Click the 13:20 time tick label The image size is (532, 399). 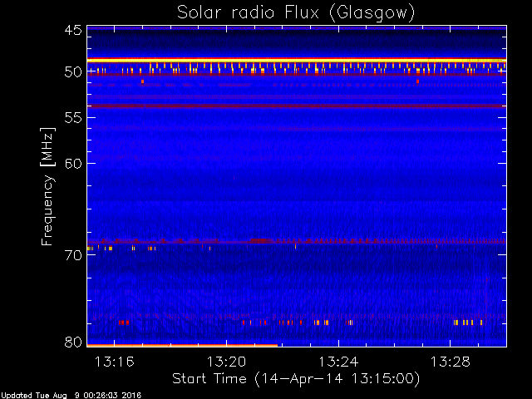coord(226,362)
